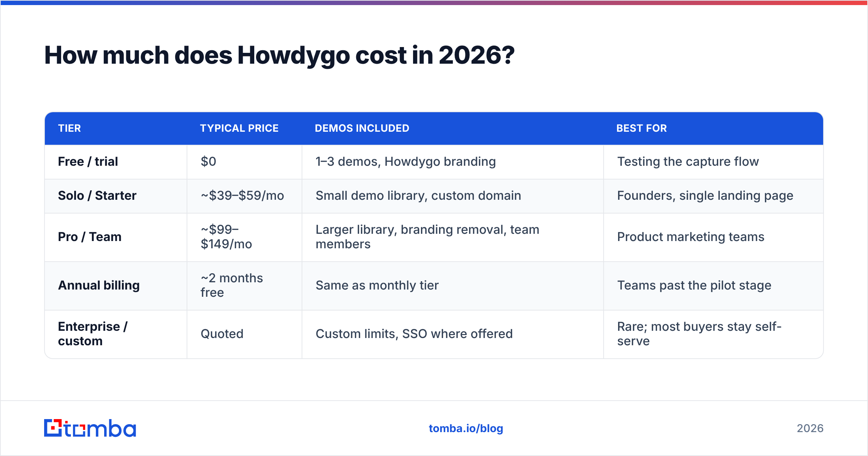The image size is (868, 456).
Task: Click the '$0' price cell
Action: tap(244, 162)
